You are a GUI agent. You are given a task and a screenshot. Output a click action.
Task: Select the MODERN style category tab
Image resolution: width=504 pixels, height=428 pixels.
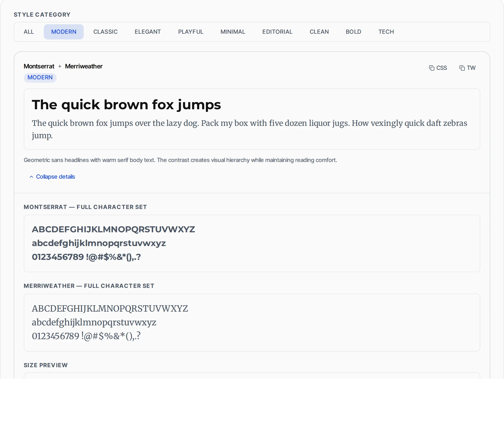pyautogui.click(x=64, y=32)
